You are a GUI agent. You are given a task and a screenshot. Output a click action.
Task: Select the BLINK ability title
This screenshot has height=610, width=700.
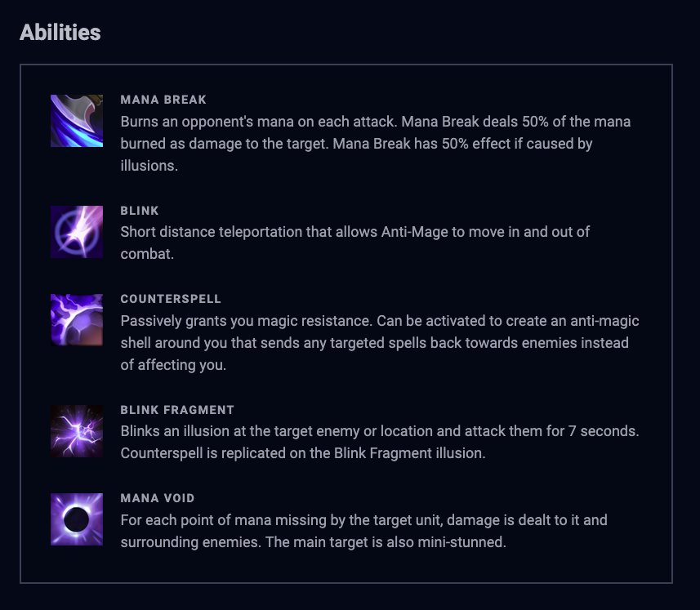[x=140, y=211]
